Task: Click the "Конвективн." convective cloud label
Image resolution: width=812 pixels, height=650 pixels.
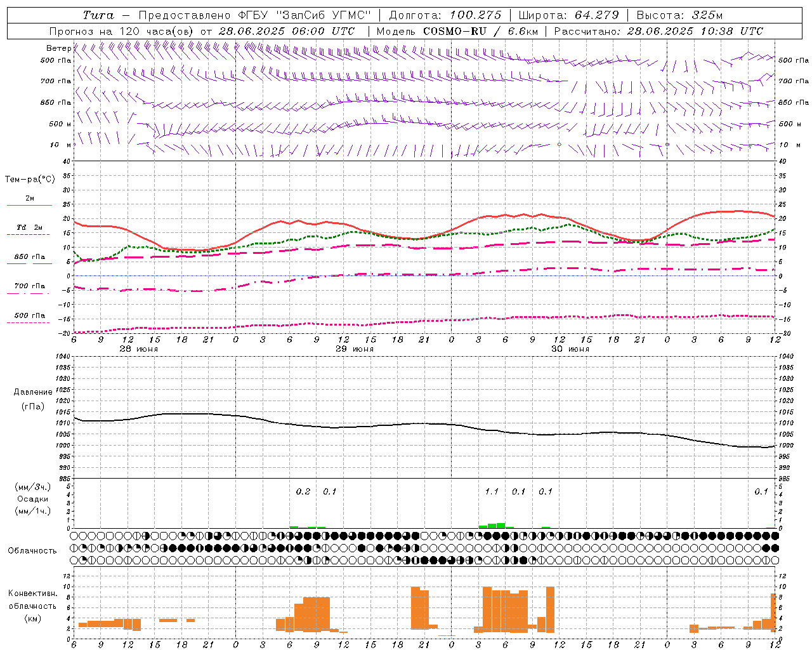Action: [33, 593]
